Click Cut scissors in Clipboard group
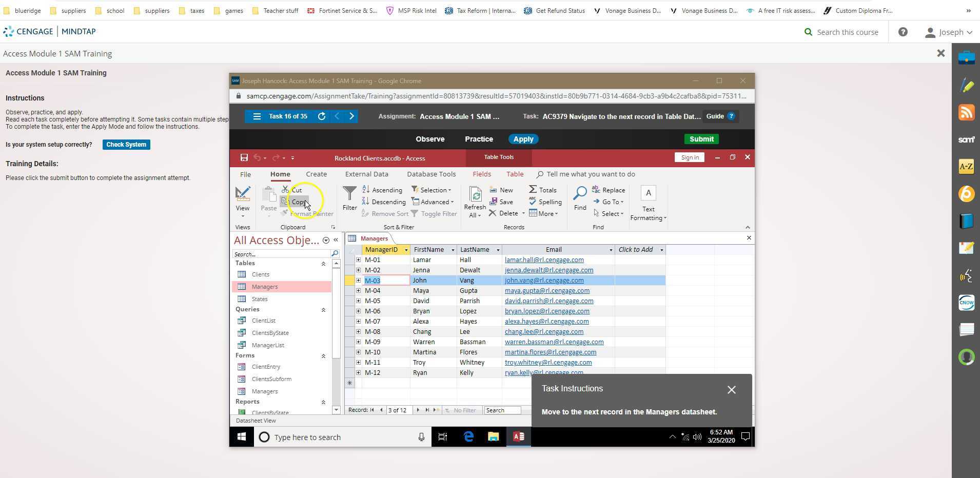Screen dimensions: 980x478 pos(286,190)
